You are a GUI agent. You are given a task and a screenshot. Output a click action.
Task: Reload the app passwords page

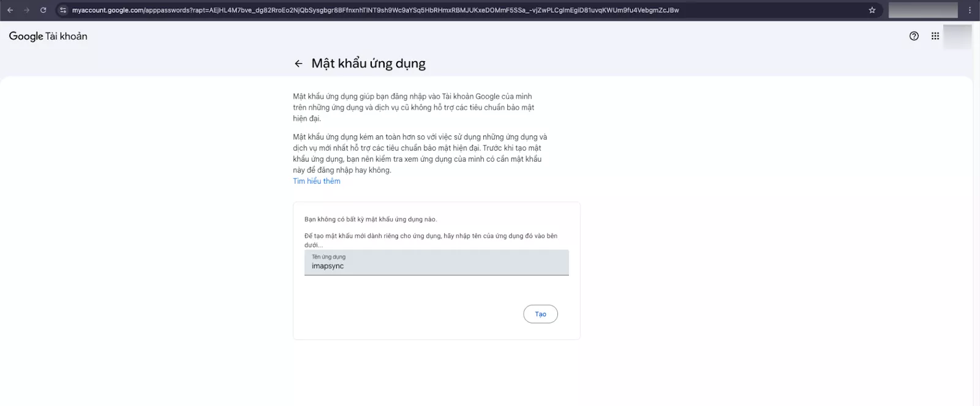[42, 10]
